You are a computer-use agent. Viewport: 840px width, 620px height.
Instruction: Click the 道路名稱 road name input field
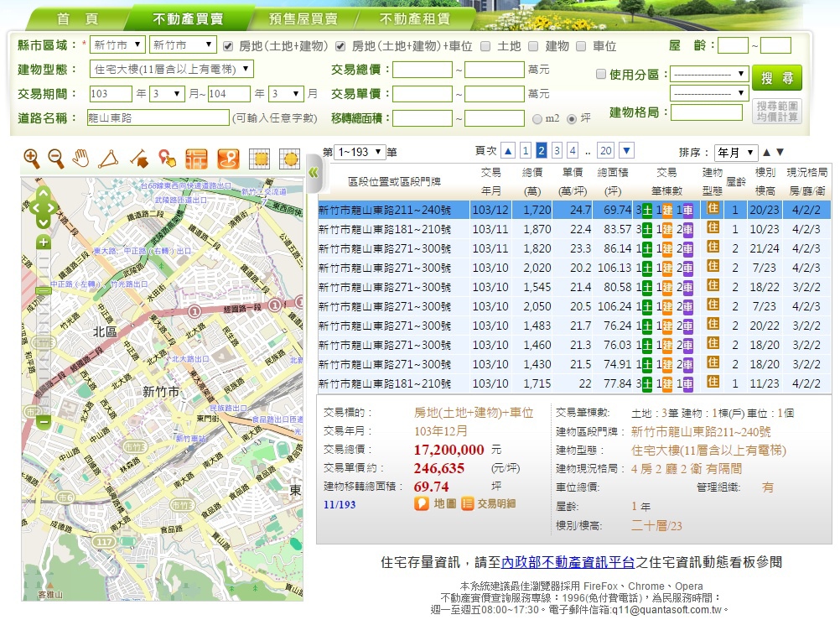(158, 117)
